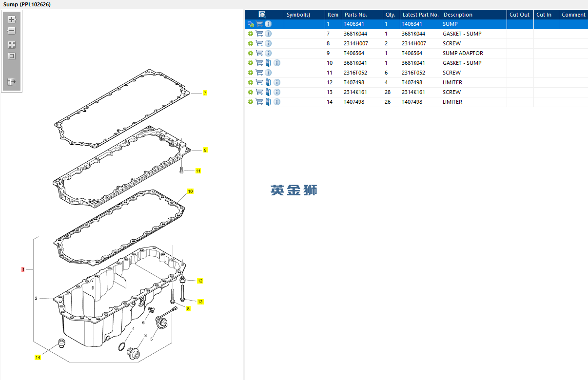
Task: Click SUMP ADAPTOR description cell
Action: point(473,53)
